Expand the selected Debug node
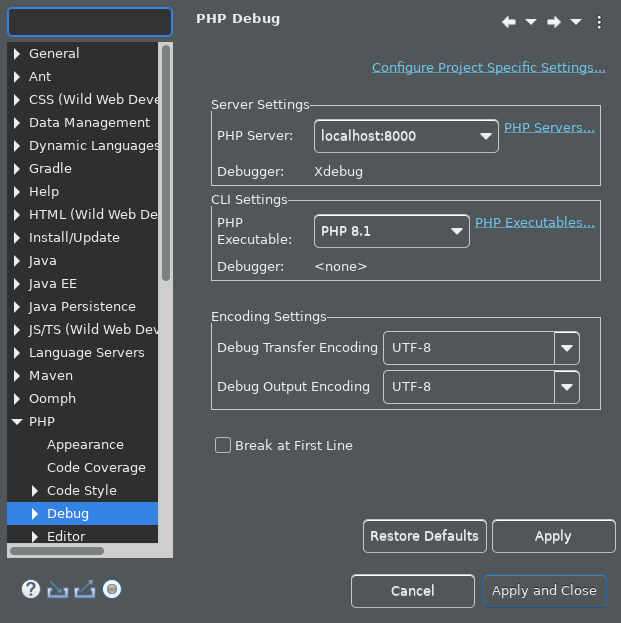The image size is (621, 623). pyautogui.click(x=35, y=514)
